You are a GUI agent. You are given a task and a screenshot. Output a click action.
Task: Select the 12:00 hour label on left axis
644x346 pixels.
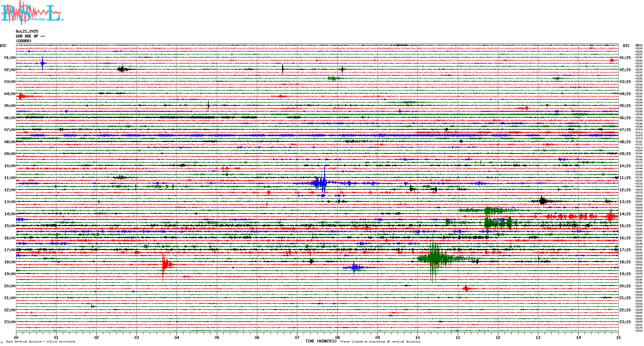click(x=10, y=190)
